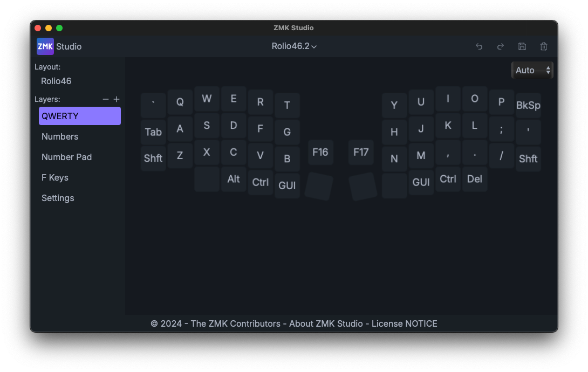The image size is (588, 372).
Task: Click the O key
Action: pyautogui.click(x=474, y=99)
